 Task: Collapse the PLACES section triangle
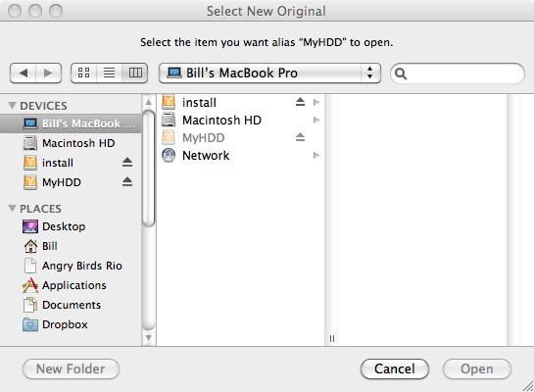13,208
